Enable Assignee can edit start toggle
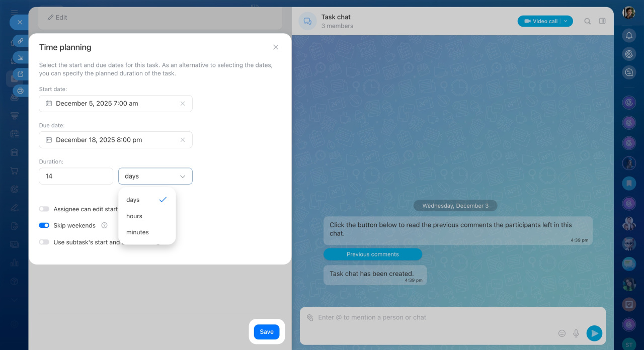644x350 pixels. (44, 209)
